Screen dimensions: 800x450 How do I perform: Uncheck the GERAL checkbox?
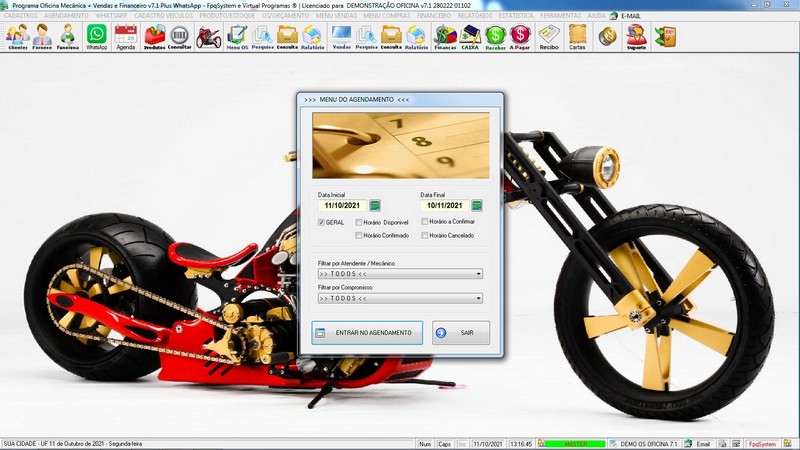(321, 222)
